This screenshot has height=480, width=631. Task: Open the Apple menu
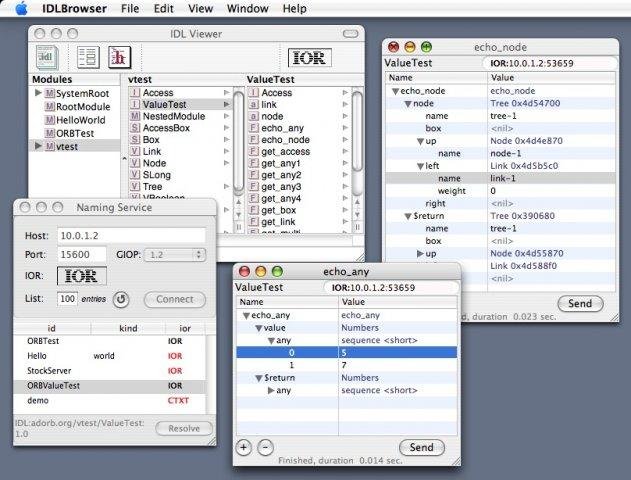click(x=21, y=8)
